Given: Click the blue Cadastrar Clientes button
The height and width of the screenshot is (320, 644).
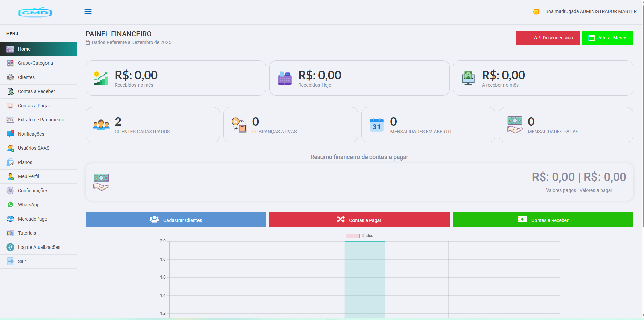Looking at the screenshot, I should point(176,220).
